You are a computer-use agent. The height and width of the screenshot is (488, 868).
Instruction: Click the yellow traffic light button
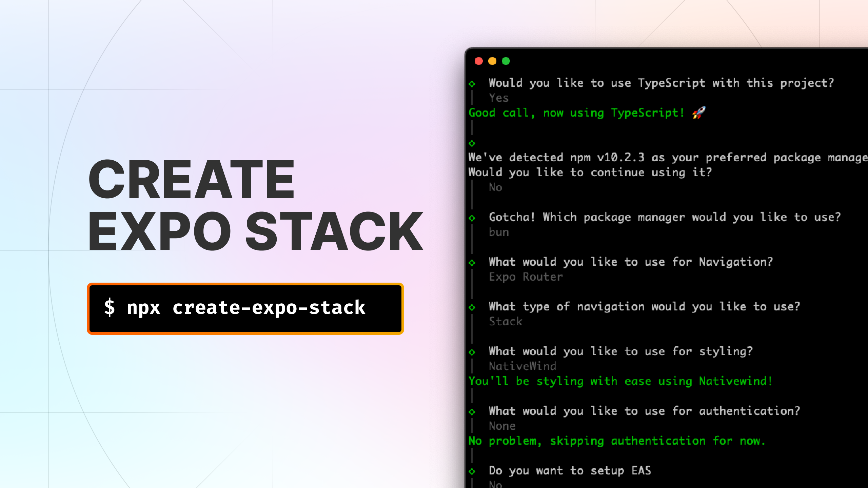492,61
